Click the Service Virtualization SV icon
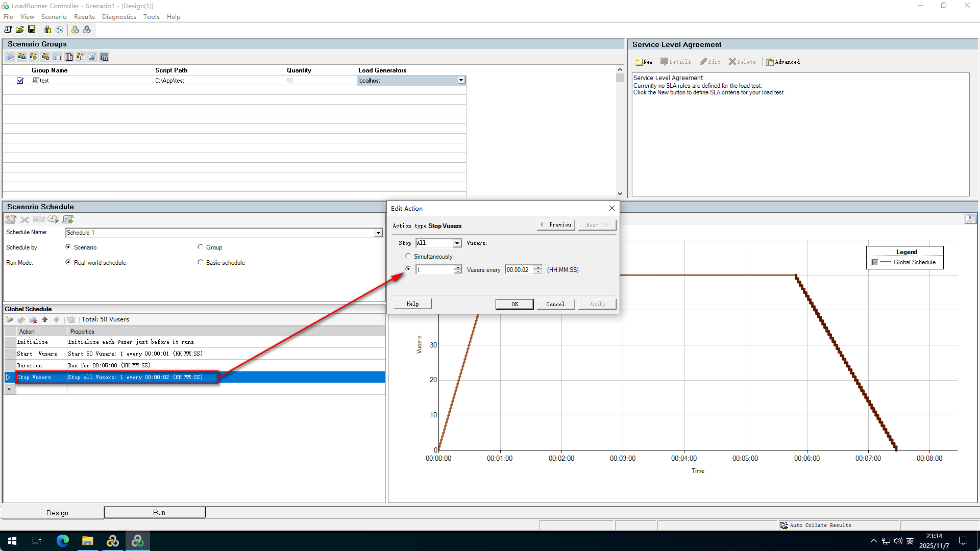 click(x=104, y=57)
